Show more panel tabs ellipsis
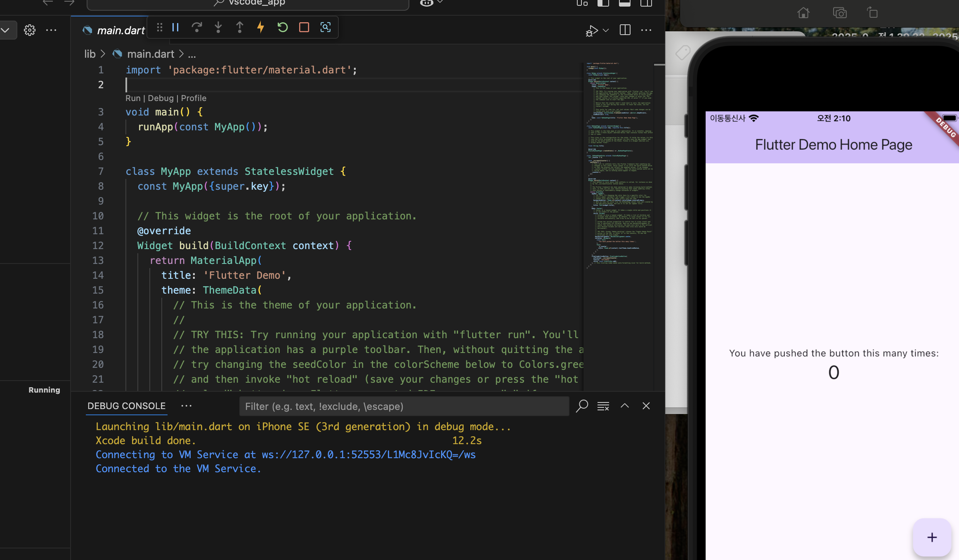Screen dimensions: 959x560 [x=187, y=406]
